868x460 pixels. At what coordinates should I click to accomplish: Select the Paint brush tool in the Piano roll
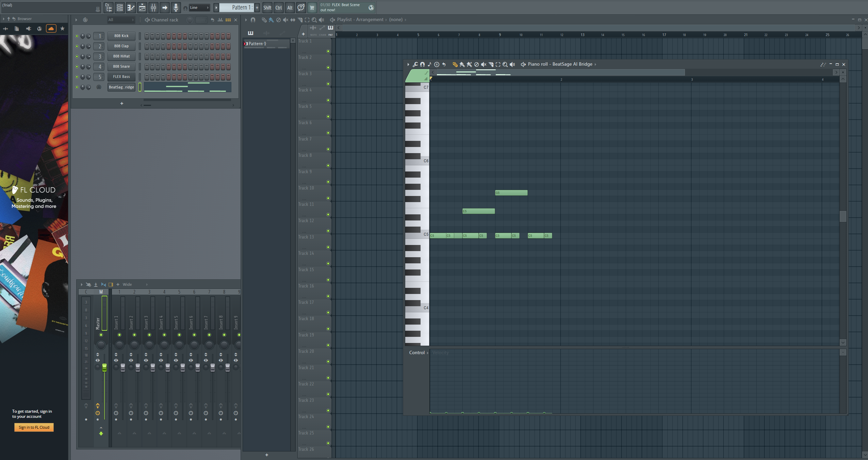click(x=462, y=64)
